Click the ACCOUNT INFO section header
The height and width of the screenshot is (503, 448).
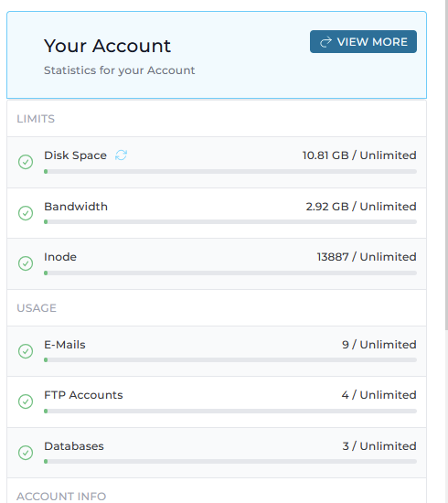tap(61, 497)
